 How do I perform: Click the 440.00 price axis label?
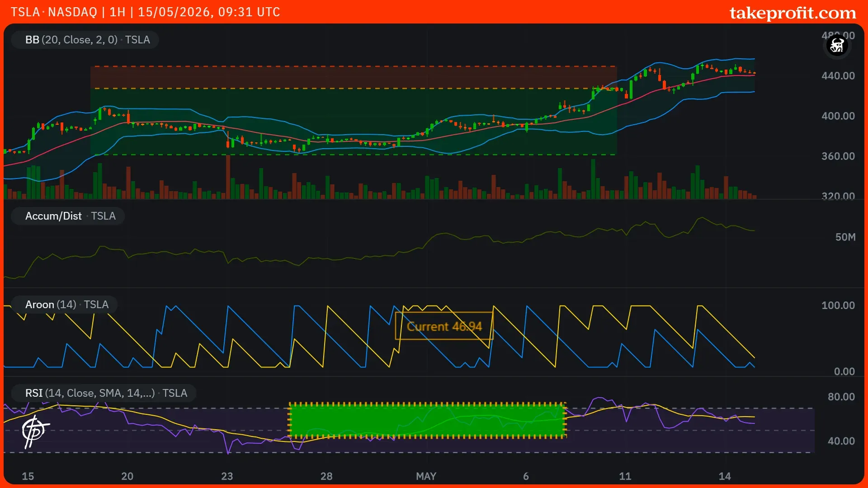[838, 76]
